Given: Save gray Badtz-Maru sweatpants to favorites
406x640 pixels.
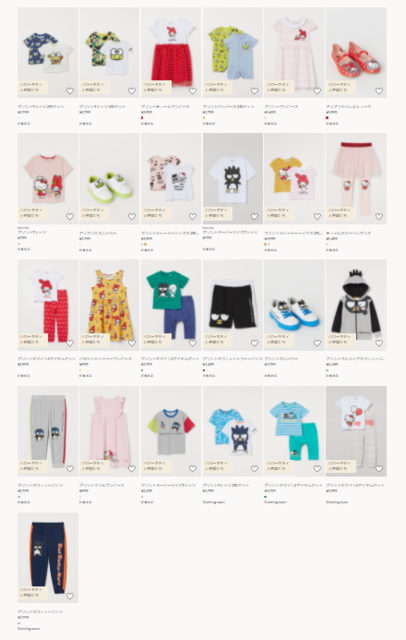Looking at the screenshot, I should [x=70, y=469].
